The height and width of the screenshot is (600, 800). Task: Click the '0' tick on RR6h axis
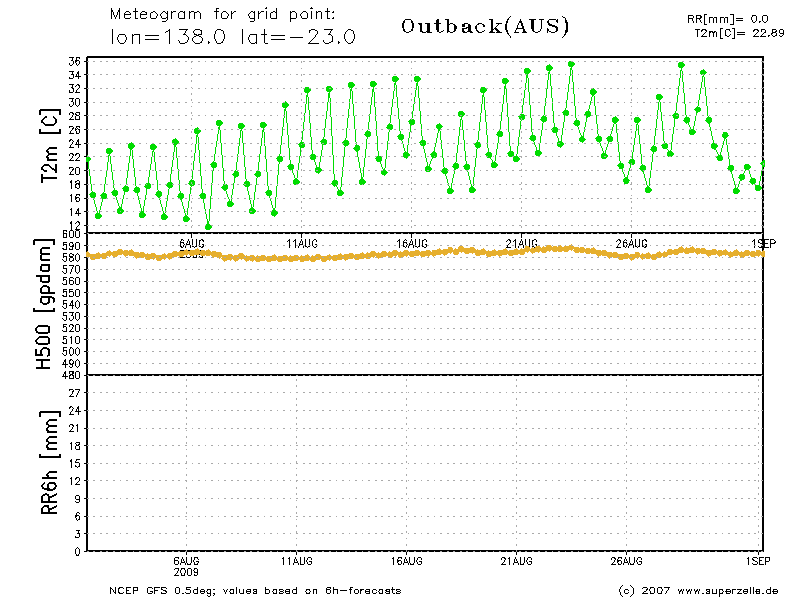pyautogui.click(x=78, y=552)
